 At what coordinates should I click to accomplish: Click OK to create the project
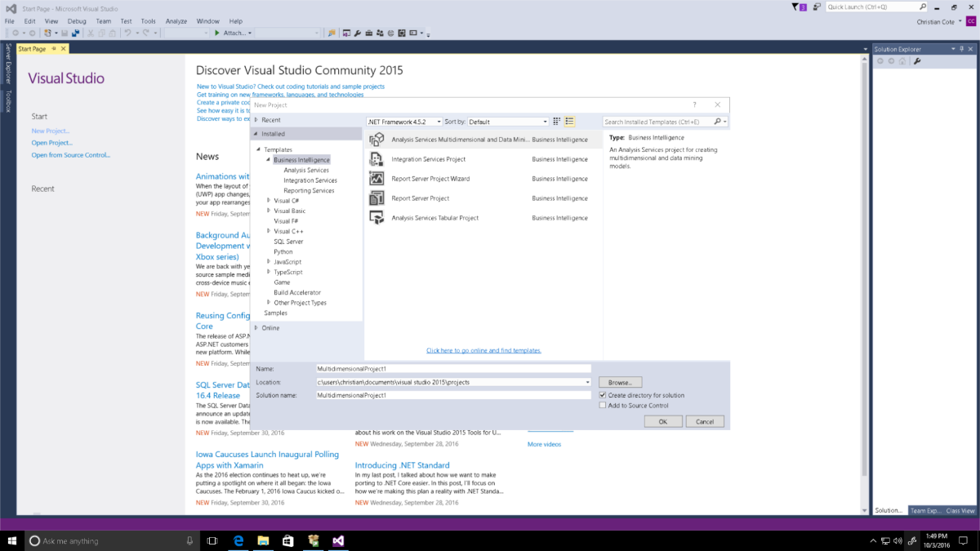click(x=663, y=421)
